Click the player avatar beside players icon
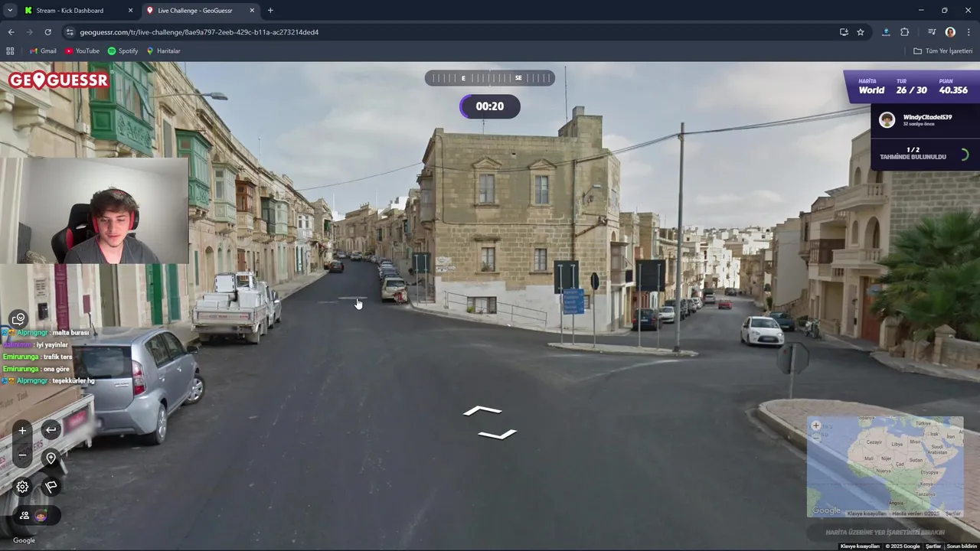The image size is (980, 551). tap(41, 516)
